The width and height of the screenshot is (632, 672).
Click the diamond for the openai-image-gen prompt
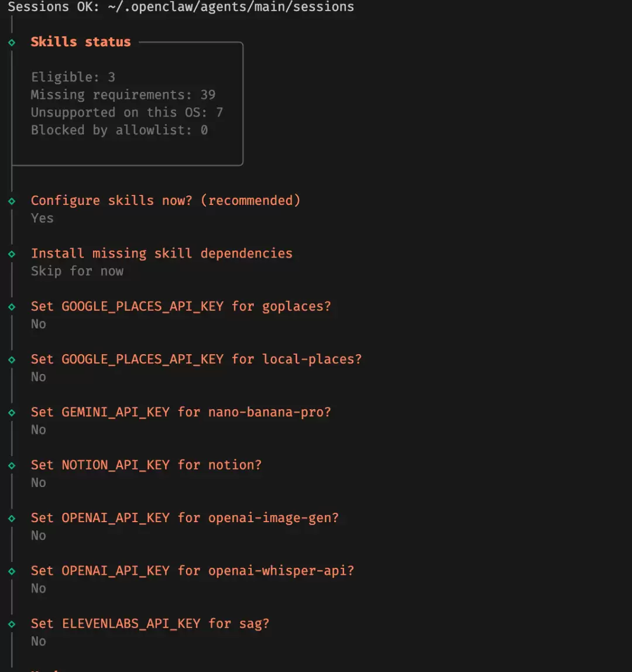(12, 518)
